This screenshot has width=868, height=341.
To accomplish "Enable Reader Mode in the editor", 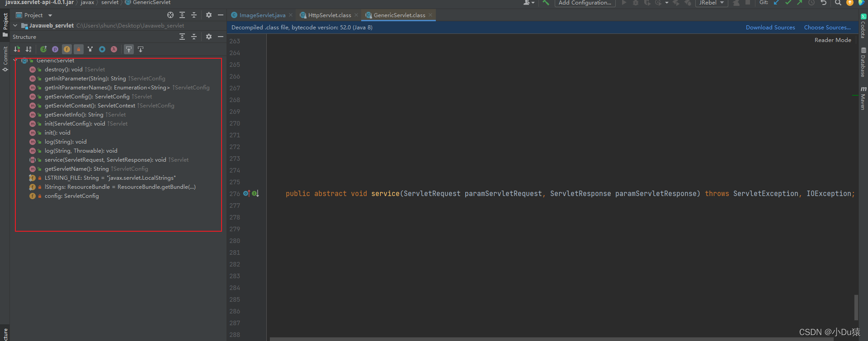I will click(833, 40).
